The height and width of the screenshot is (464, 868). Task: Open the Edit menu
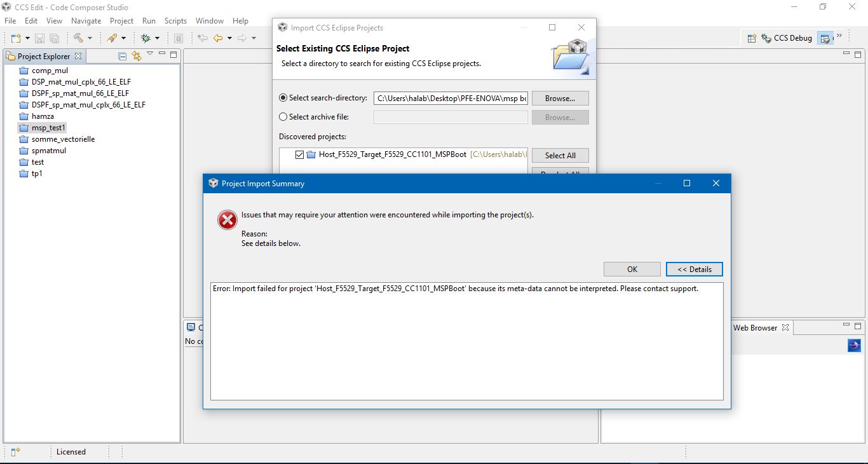(31, 21)
